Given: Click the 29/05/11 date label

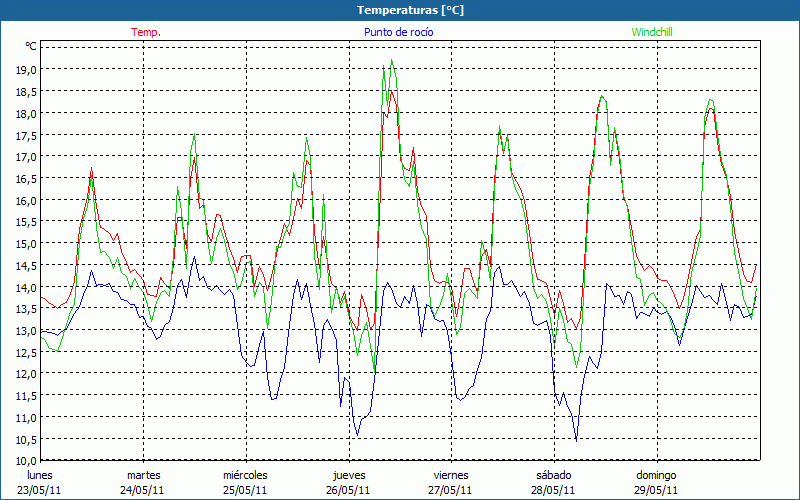Looking at the screenshot, I should pyautogui.click(x=656, y=490).
